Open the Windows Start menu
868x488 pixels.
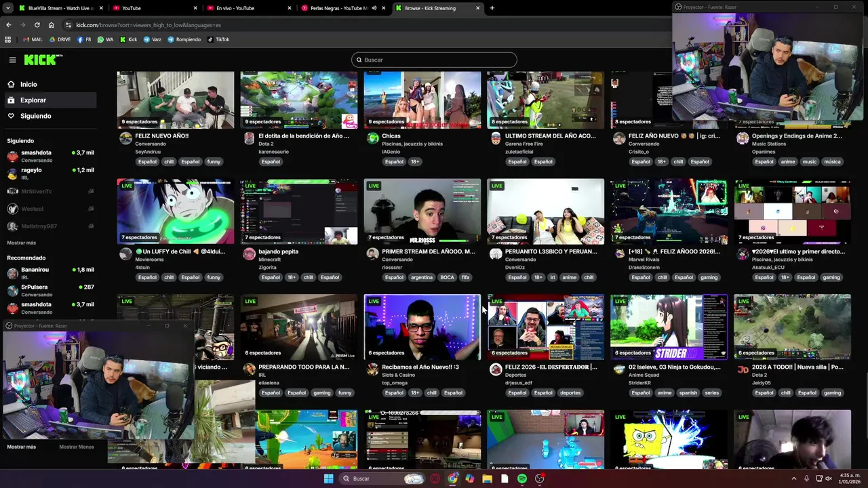(x=329, y=479)
